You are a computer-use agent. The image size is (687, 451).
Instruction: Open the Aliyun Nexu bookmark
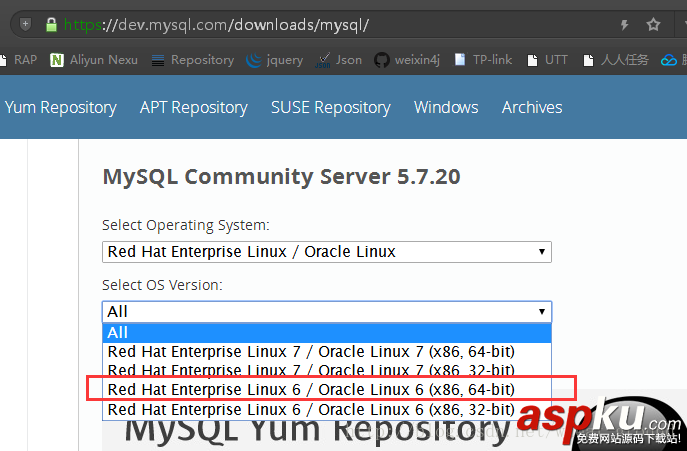pos(94,60)
